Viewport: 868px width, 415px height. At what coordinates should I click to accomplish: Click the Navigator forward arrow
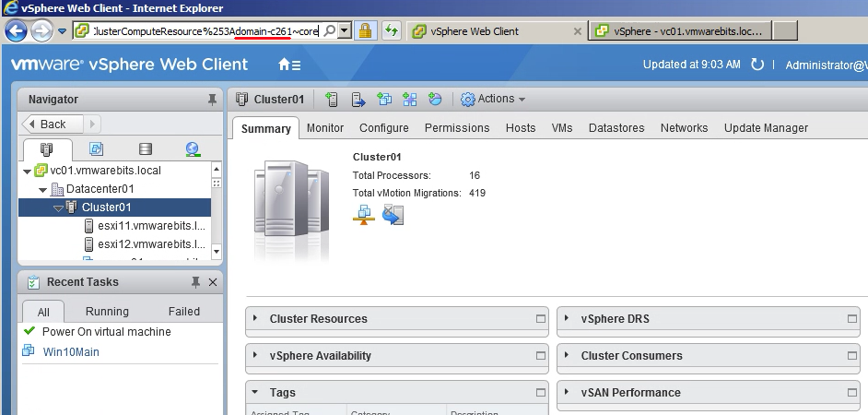tap(92, 125)
